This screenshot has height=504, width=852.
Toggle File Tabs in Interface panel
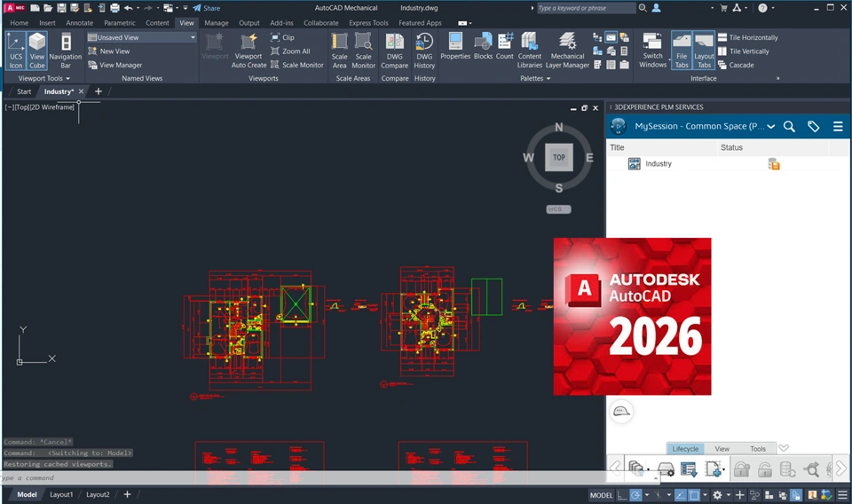point(682,51)
